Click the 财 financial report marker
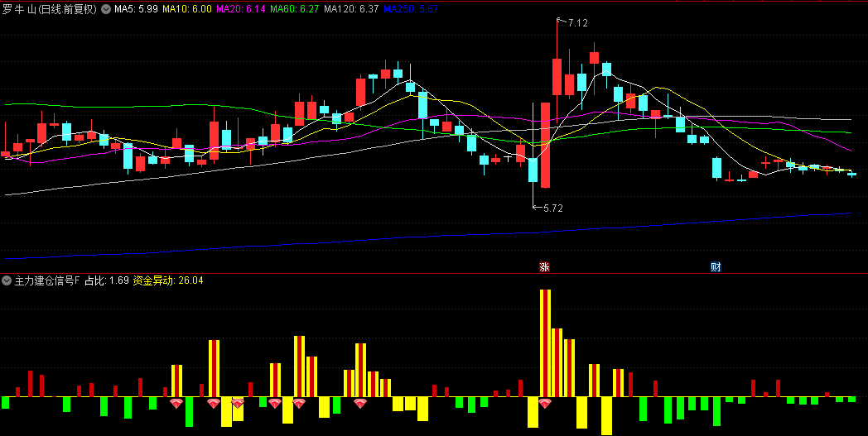This screenshot has height=436, width=868. pyautogui.click(x=716, y=266)
